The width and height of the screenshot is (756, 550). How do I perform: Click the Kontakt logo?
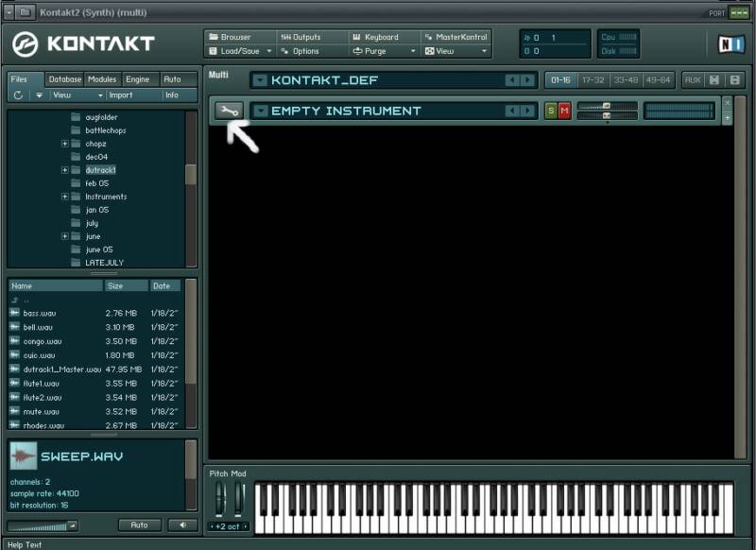coord(83,43)
